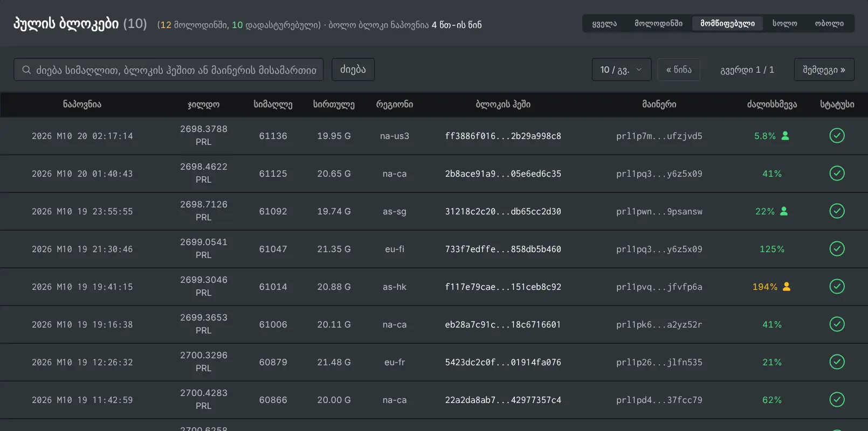868x431 pixels.
Task: Click the სიმაღლე column header
Action: [x=273, y=105]
